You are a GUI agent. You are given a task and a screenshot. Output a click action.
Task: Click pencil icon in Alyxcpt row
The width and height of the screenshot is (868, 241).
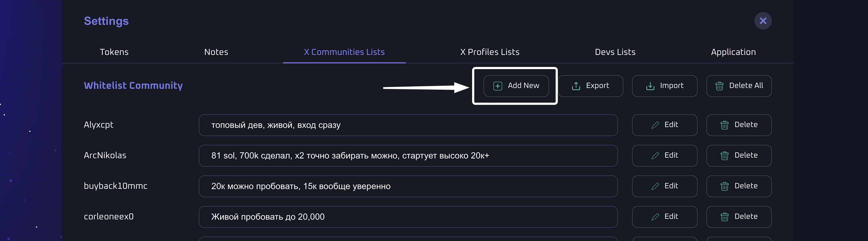tap(655, 125)
